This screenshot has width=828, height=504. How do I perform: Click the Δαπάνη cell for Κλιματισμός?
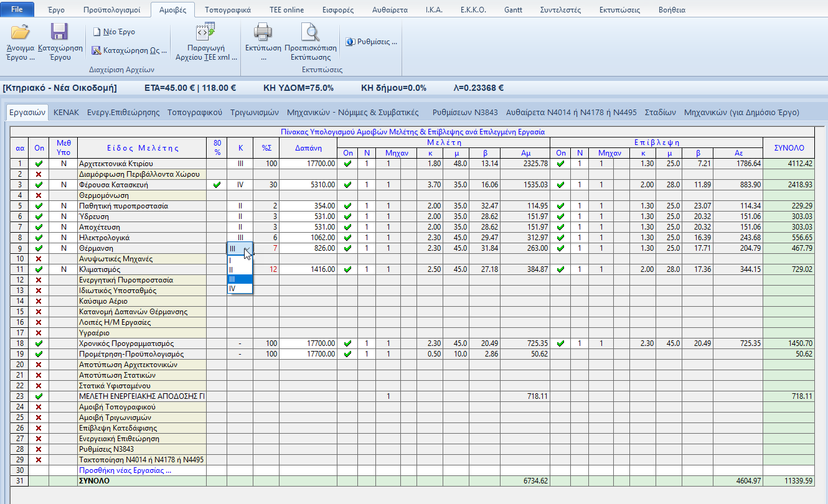308,269
